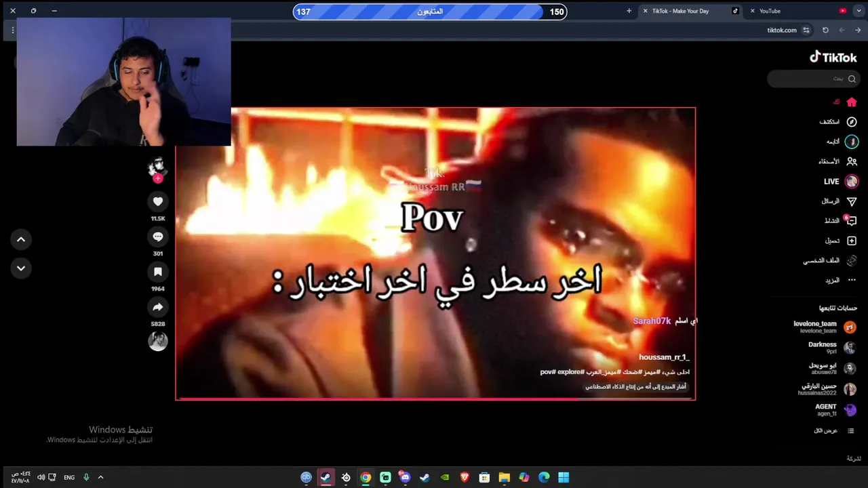
Task: Open LIVE section in sidebar
Action: [841, 182]
